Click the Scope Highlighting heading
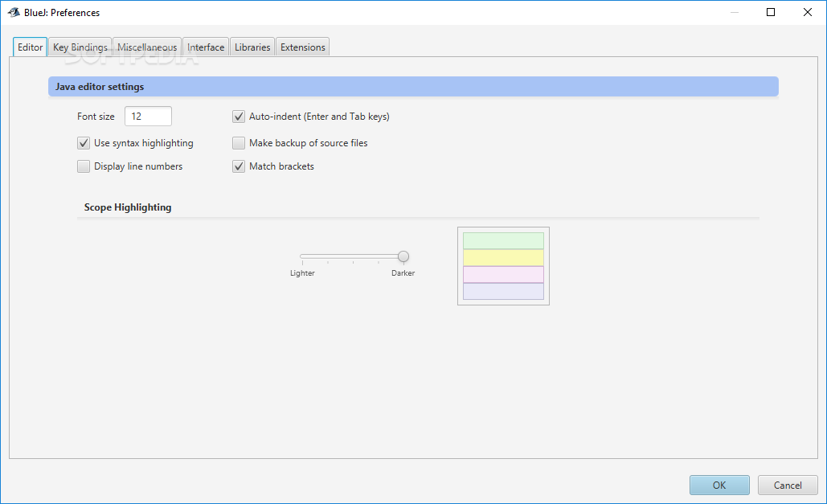 tap(128, 207)
